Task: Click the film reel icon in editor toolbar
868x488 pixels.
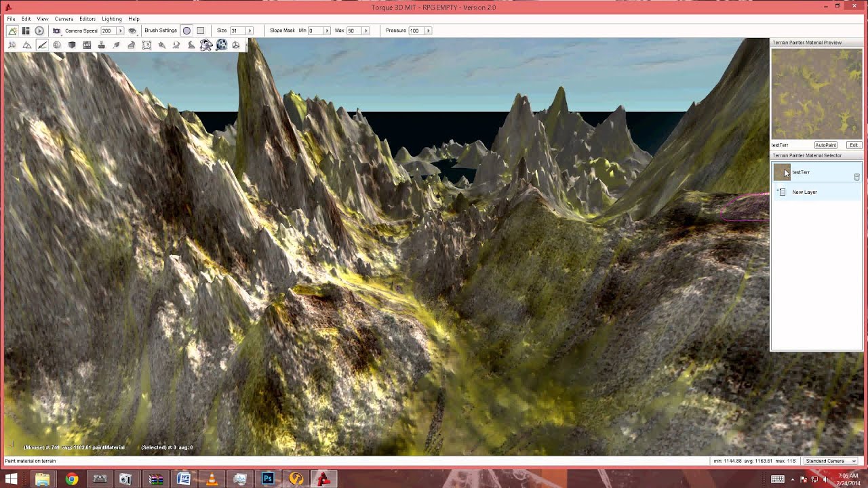Action: [222, 45]
